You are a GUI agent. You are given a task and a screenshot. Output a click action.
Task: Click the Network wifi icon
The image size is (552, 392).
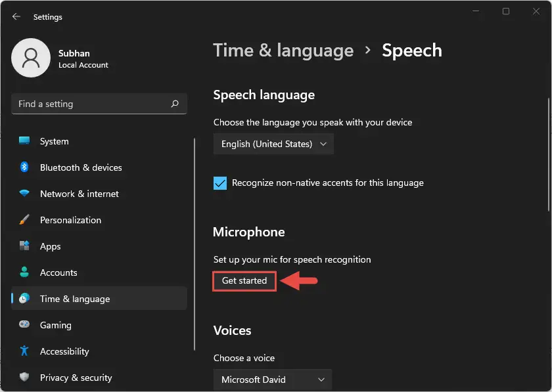24,193
